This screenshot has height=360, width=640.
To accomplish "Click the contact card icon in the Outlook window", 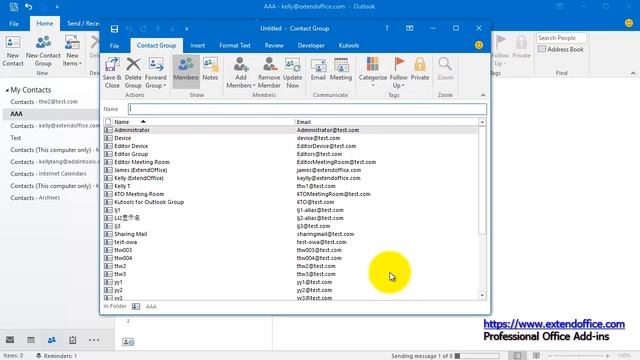I will pos(128,342).
